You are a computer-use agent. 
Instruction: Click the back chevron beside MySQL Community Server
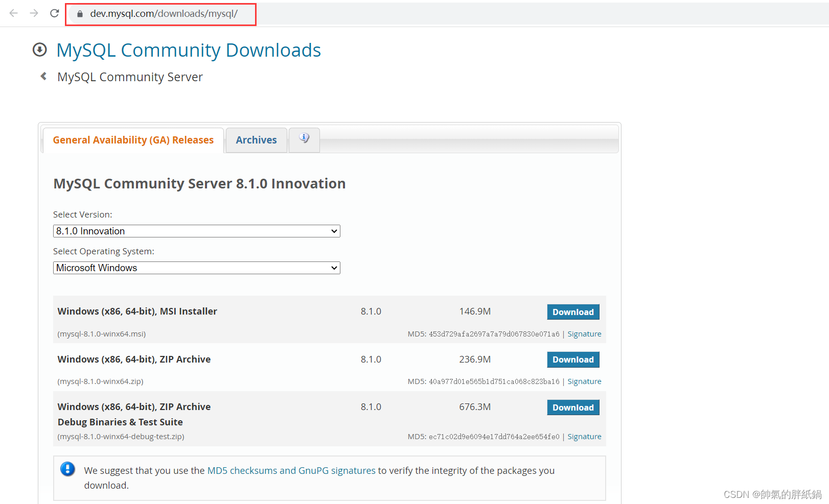coord(44,76)
